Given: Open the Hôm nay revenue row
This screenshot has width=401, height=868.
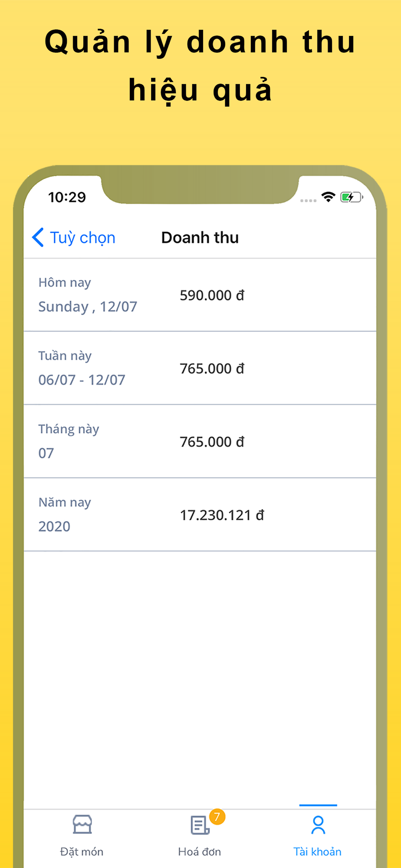Looking at the screenshot, I should (200, 295).
